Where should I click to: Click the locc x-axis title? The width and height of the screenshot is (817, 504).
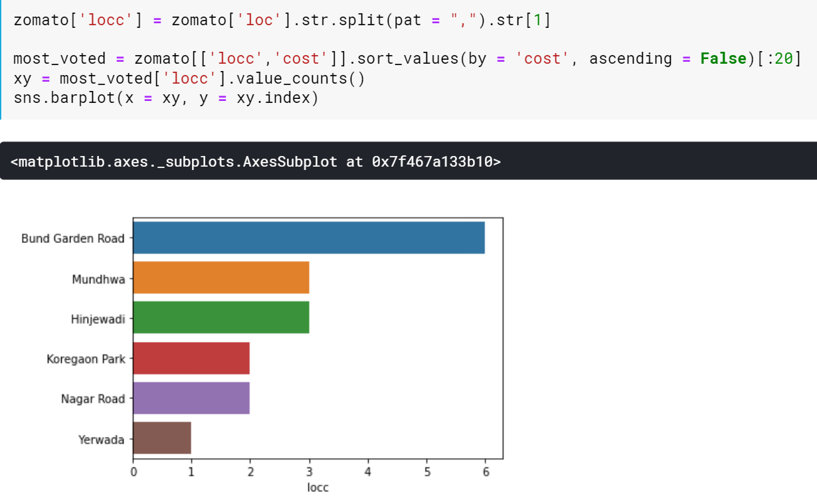click(x=318, y=487)
